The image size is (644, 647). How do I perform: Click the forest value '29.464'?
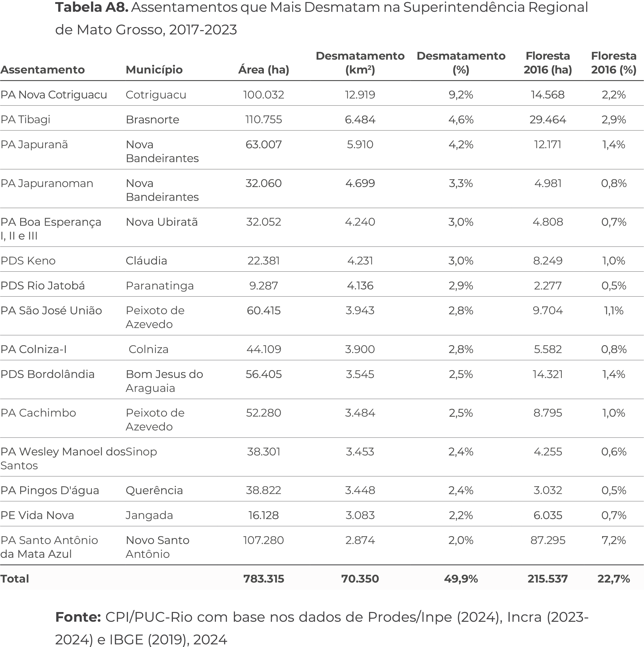coord(548,120)
